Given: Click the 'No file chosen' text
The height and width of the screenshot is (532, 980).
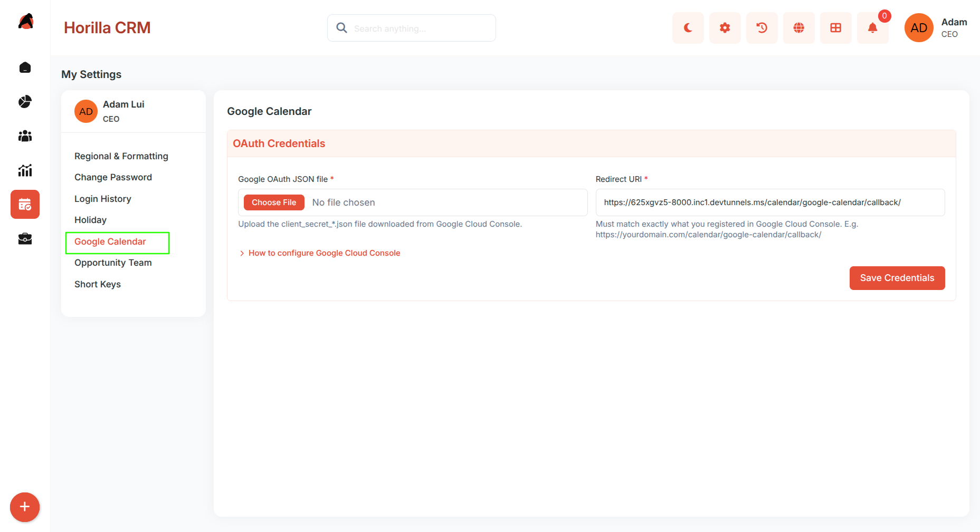Looking at the screenshot, I should coord(344,202).
